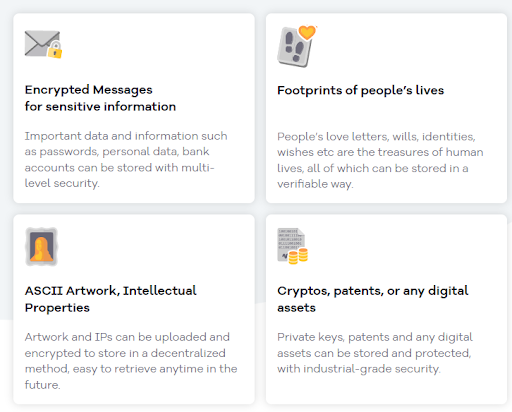Select ASCII Artwork, Intellectual Properties title

(x=110, y=299)
